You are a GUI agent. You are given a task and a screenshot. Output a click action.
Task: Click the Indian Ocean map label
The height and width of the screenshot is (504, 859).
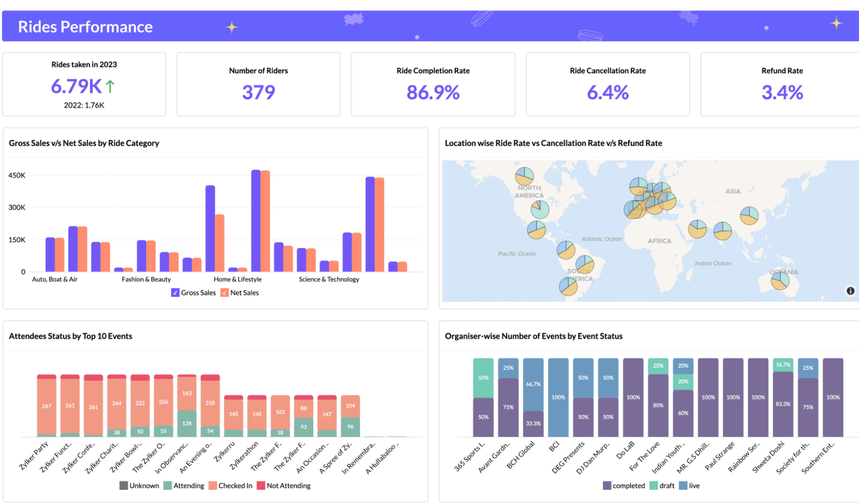[x=713, y=263]
